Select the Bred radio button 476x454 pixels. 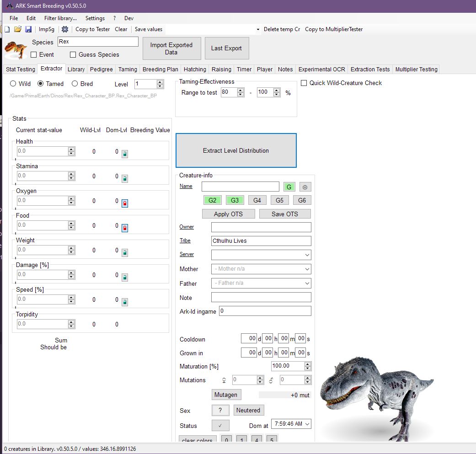75,84
